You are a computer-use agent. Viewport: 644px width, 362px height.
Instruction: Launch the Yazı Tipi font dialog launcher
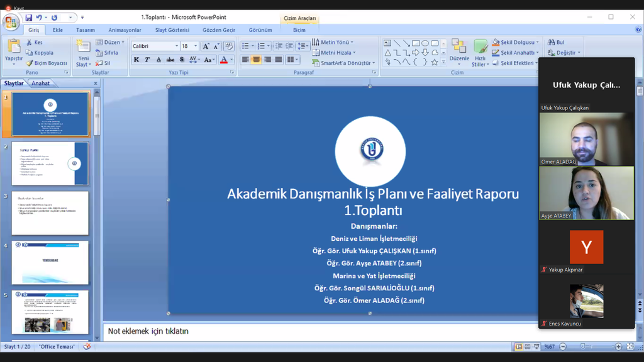click(232, 72)
